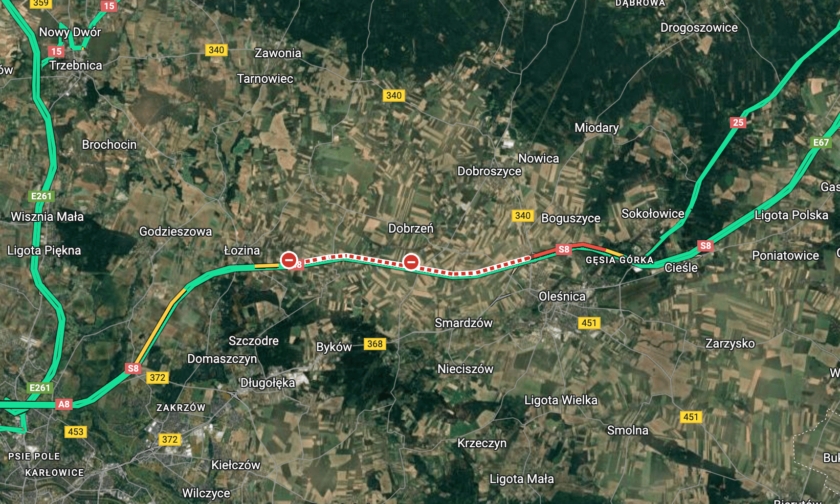Click the Trzebnica town label
Screen dimensions: 840x504
pos(76,65)
